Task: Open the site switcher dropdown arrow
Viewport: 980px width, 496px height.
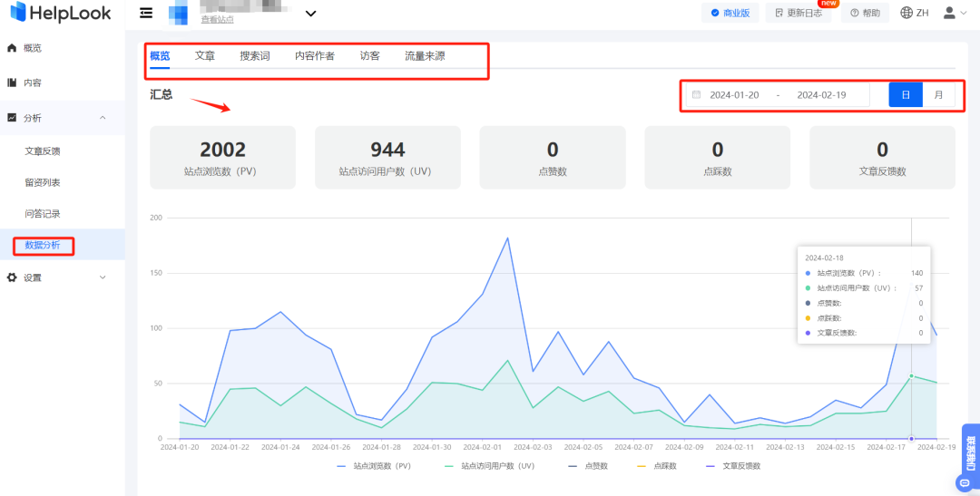Action: pyautogui.click(x=310, y=13)
